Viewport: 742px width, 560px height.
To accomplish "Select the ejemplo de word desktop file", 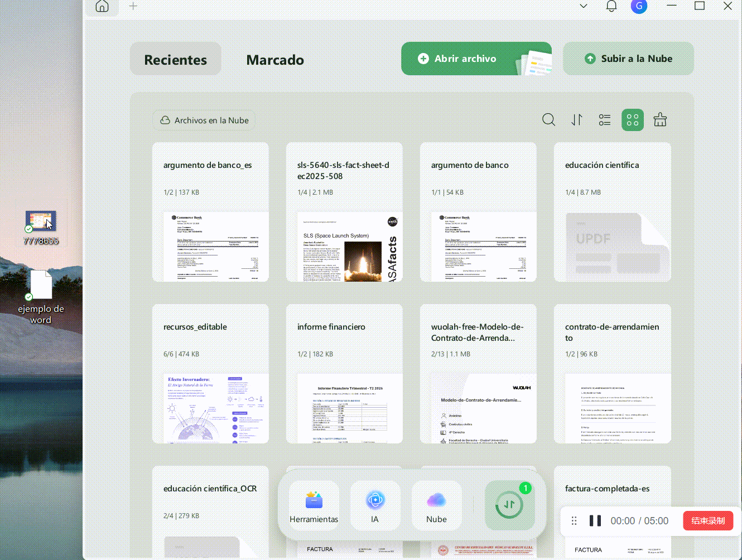I will click(41, 297).
